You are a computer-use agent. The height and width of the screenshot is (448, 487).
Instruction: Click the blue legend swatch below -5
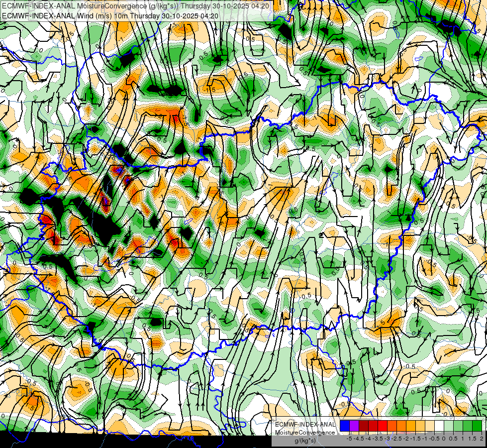(x=345, y=426)
